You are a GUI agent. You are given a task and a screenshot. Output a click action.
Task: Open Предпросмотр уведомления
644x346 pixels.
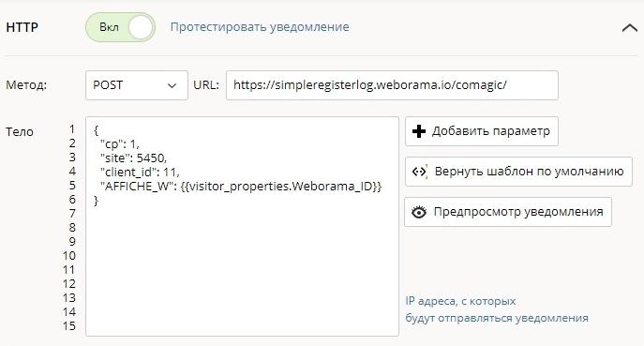(508, 212)
